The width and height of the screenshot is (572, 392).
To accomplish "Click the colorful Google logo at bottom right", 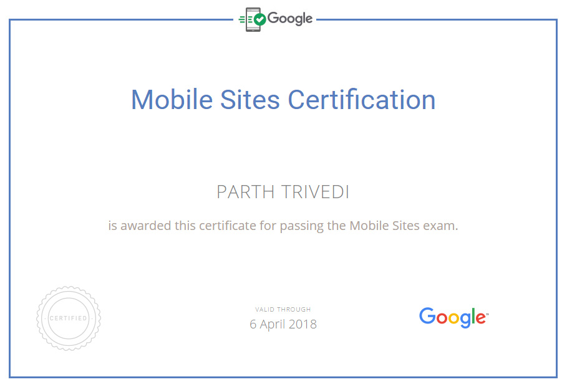I will 453,317.
